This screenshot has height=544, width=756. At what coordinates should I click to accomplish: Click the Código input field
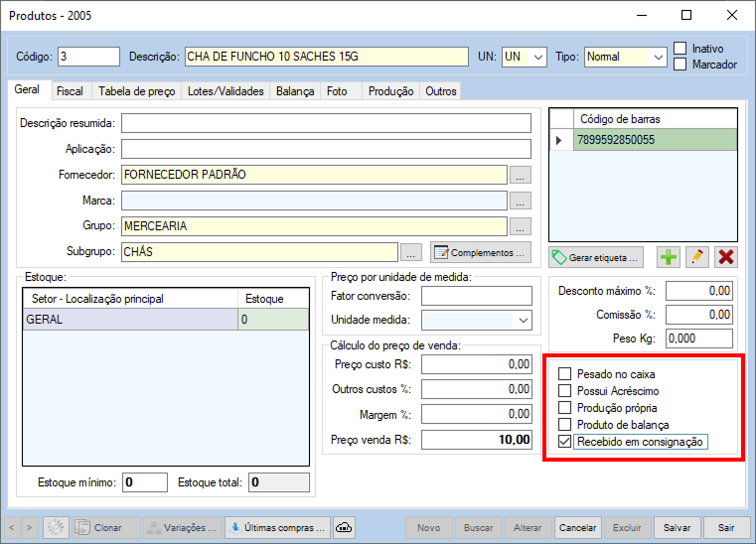(88, 57)
